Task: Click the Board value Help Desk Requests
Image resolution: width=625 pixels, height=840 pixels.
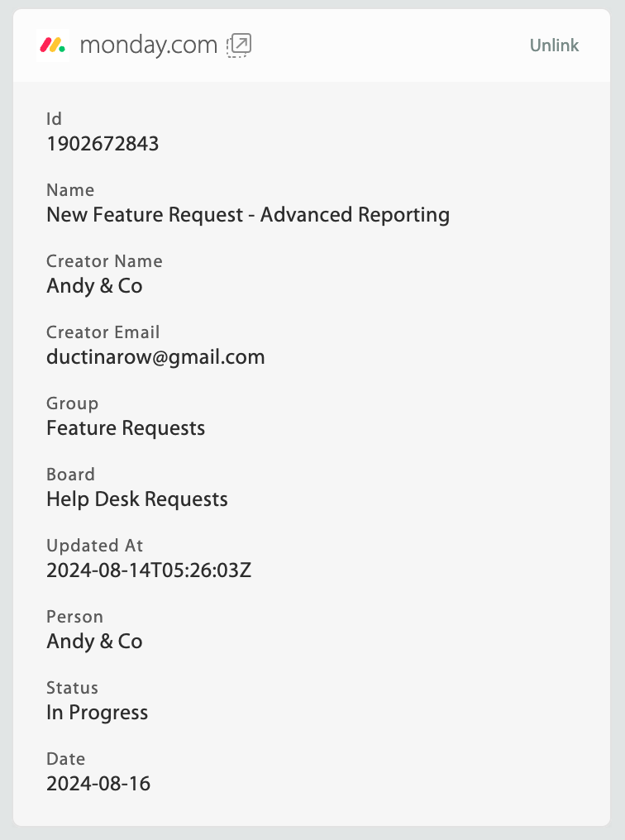Action: click(137, 499)
